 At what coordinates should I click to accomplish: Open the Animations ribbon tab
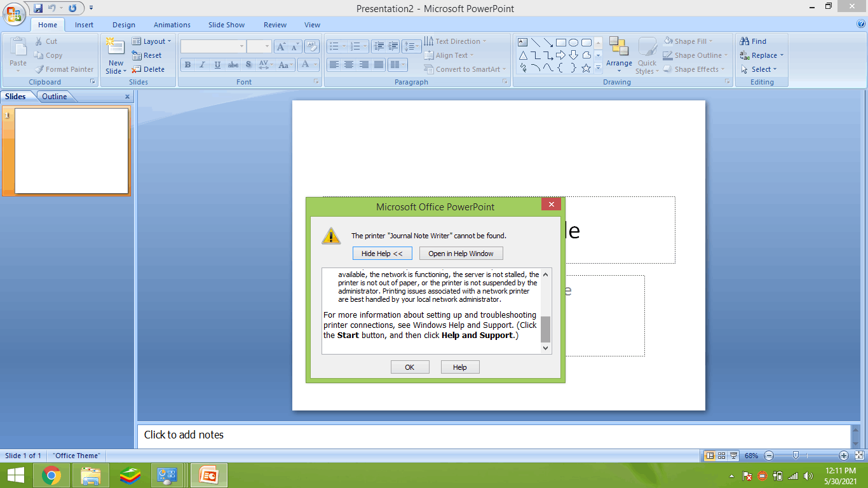point(172,25)
